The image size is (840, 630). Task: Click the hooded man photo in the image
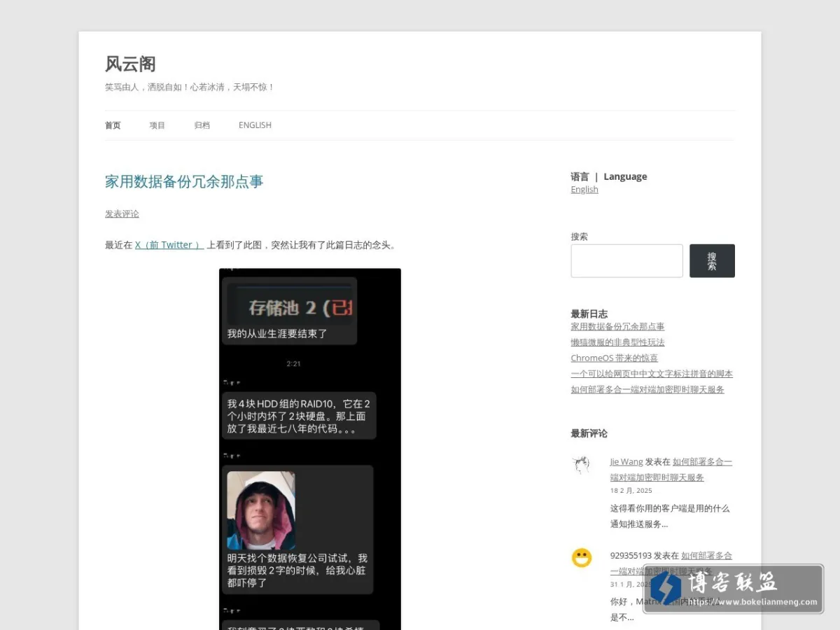click(x=261, y=510)
